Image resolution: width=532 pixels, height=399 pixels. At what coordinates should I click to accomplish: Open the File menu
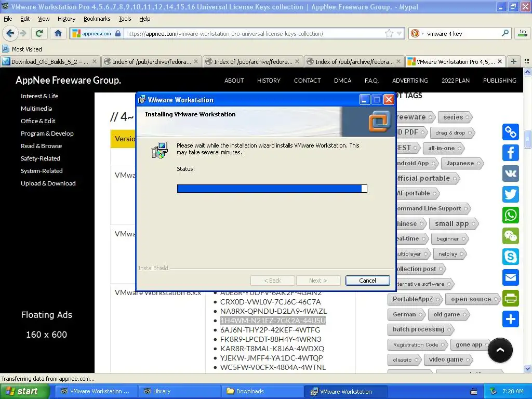point(8,19)
